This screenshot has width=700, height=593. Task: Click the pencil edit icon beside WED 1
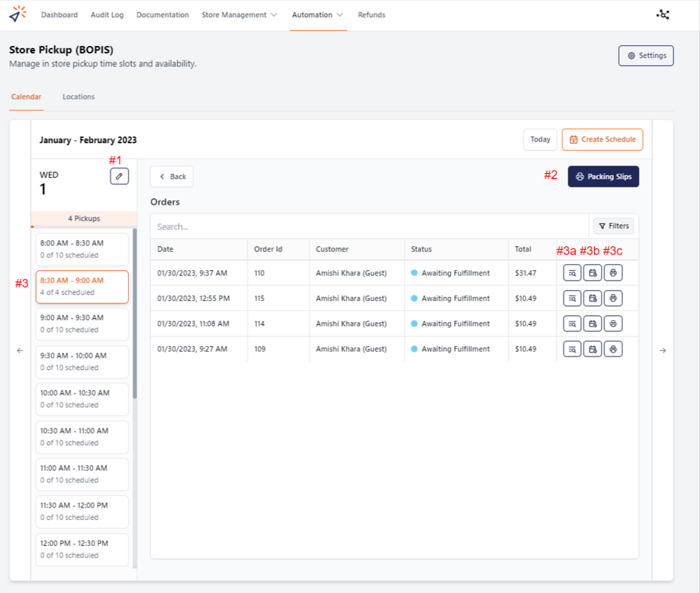119,176
